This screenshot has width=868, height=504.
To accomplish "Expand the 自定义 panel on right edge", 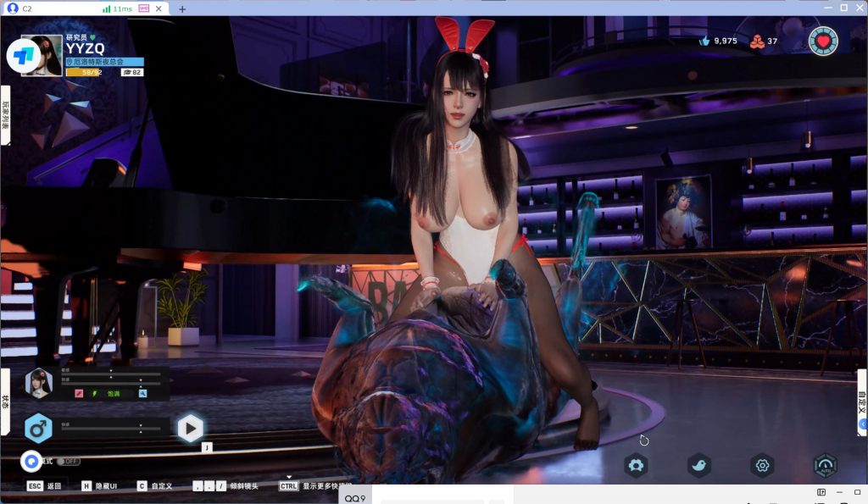I will tap(862, 398).
